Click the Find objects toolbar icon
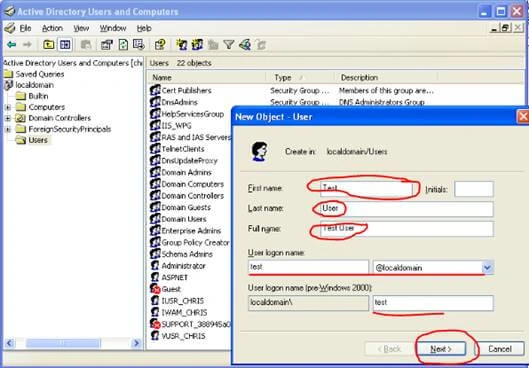Screen dimensions: 529x368 [245, 45]
